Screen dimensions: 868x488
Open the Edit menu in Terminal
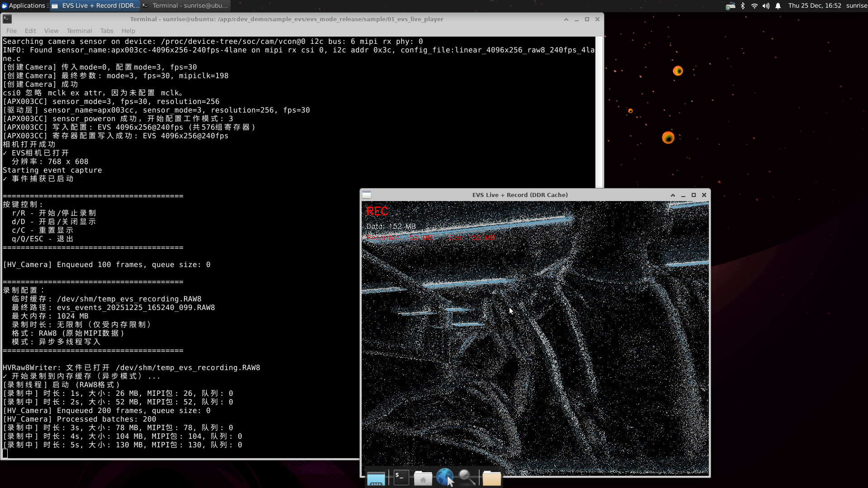pyautogui.click(x=30, y=31)
